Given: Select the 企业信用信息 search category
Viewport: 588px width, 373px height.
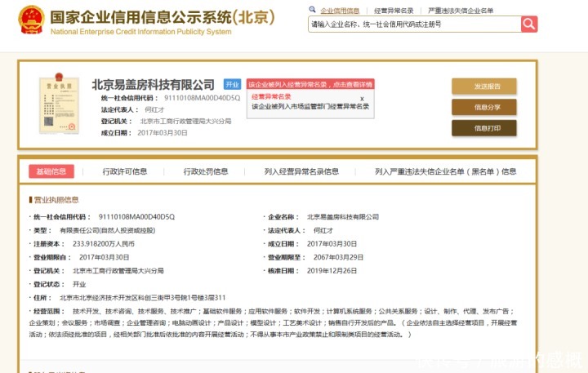Looking at the screenshot, I should [x=340, y=11].
